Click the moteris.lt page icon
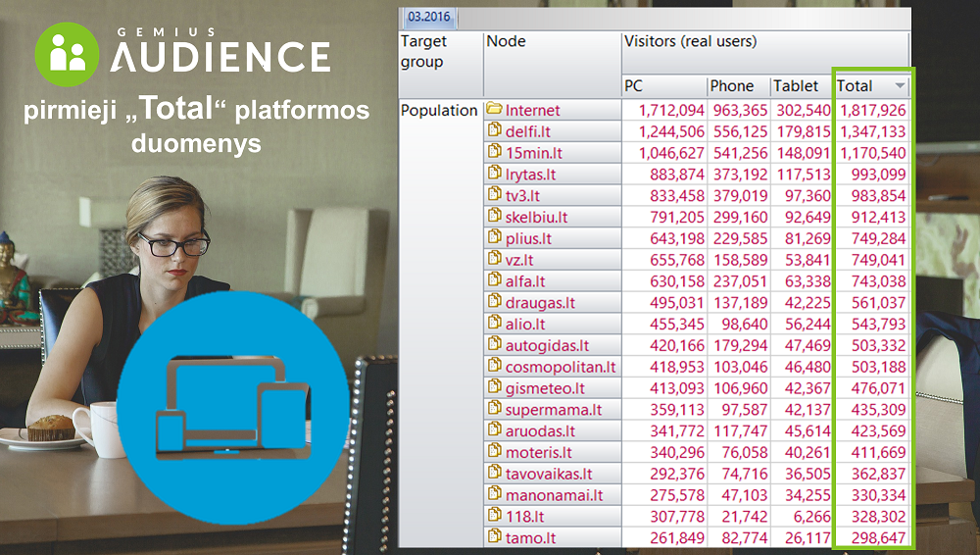980x555 pixels. pos(494,451)
